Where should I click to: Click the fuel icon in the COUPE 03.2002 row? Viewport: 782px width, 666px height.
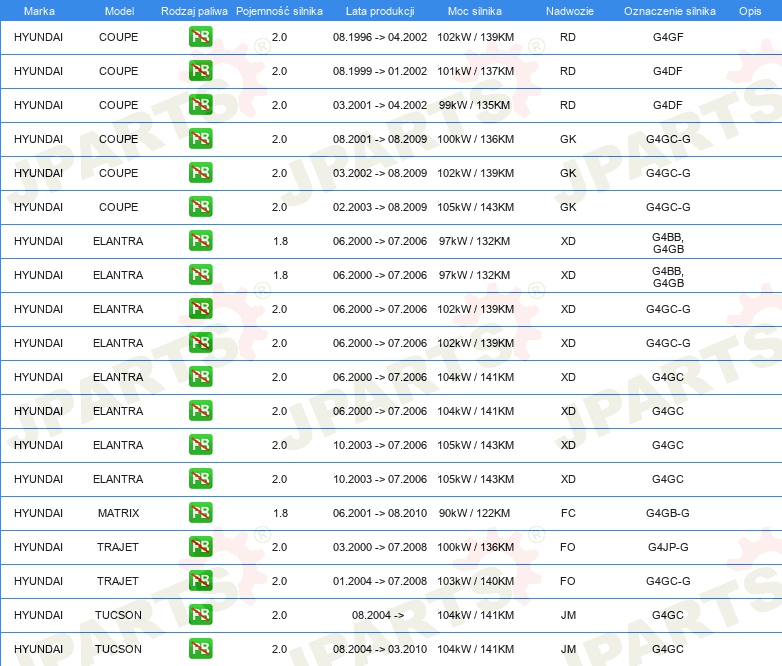point(200,173)
